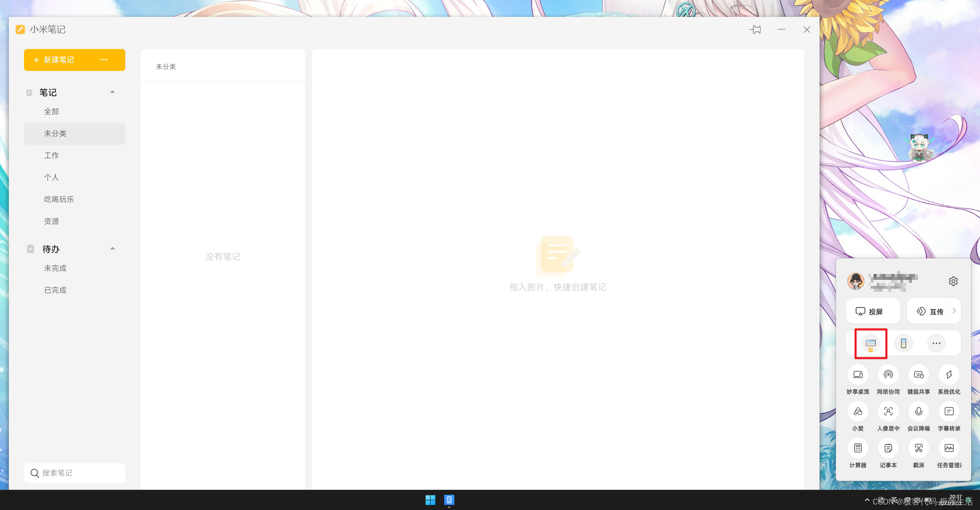This screenshot has height=510, width=980.
Task: Expand the 互传 chevron arrow
Action: pyautogui.click(x=954, y=311)
